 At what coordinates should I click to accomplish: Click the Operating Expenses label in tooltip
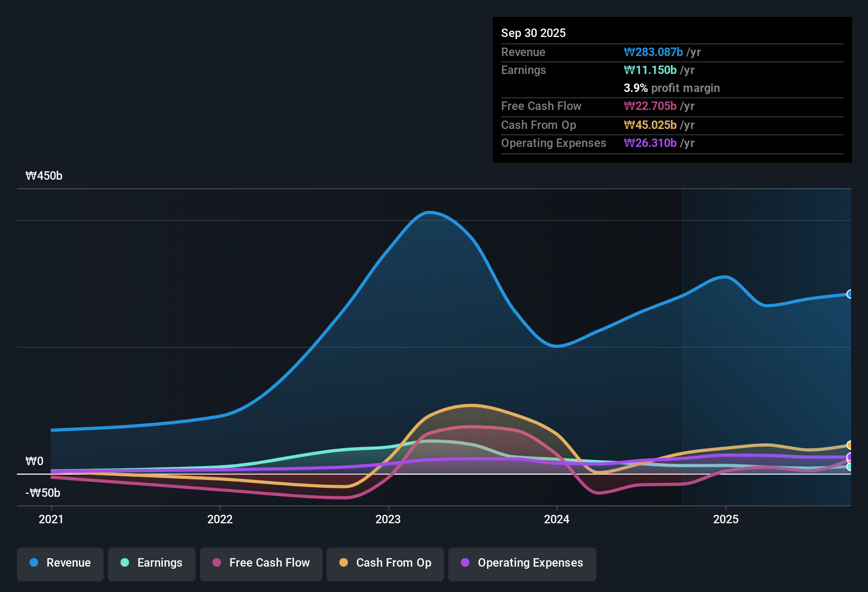tap(553, 143)
